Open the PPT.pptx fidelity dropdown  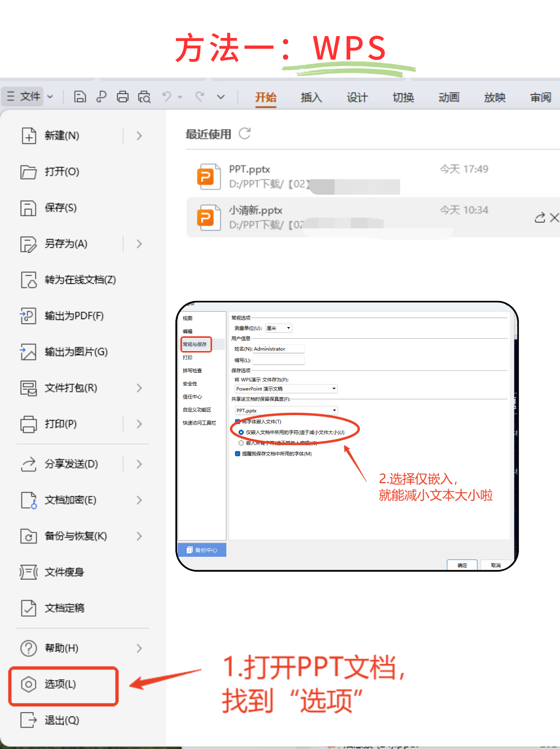(x=286, y=410)
